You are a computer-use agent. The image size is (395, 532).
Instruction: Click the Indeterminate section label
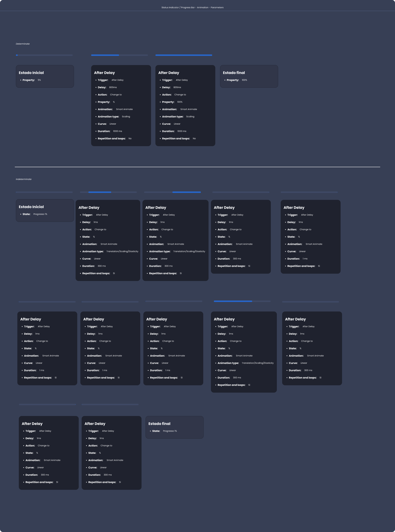[23, 179]
